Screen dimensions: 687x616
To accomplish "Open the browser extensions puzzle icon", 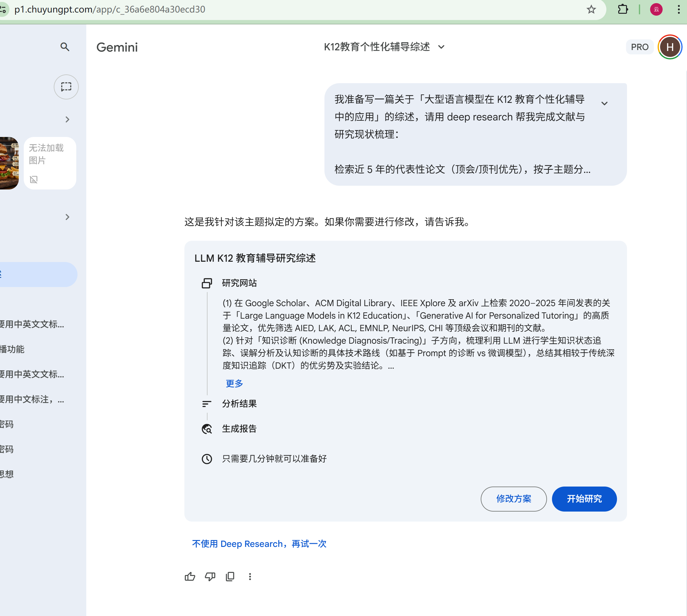I will [x=623, y=9].
